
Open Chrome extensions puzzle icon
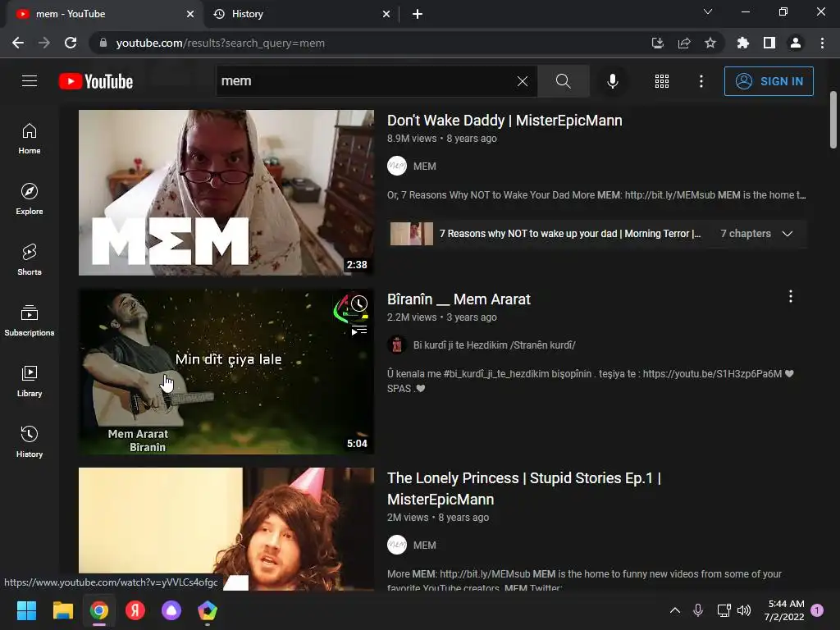pos(742,43)
